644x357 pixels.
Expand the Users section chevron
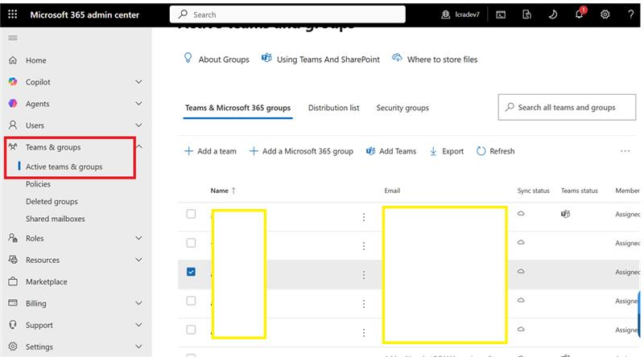click(x=138, y=125)
